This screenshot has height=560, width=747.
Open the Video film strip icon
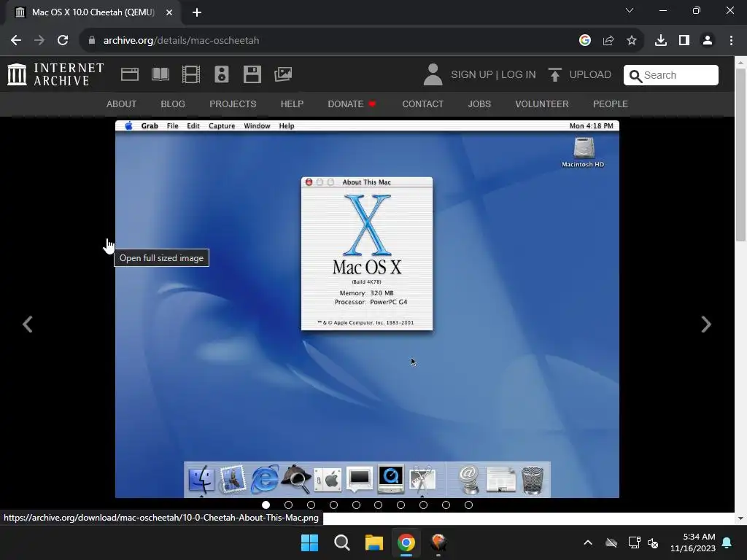[191, 74]
